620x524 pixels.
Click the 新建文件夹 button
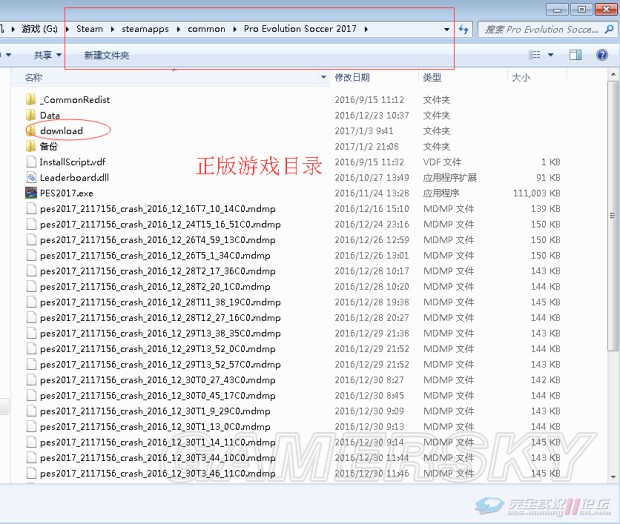[106, 55]
